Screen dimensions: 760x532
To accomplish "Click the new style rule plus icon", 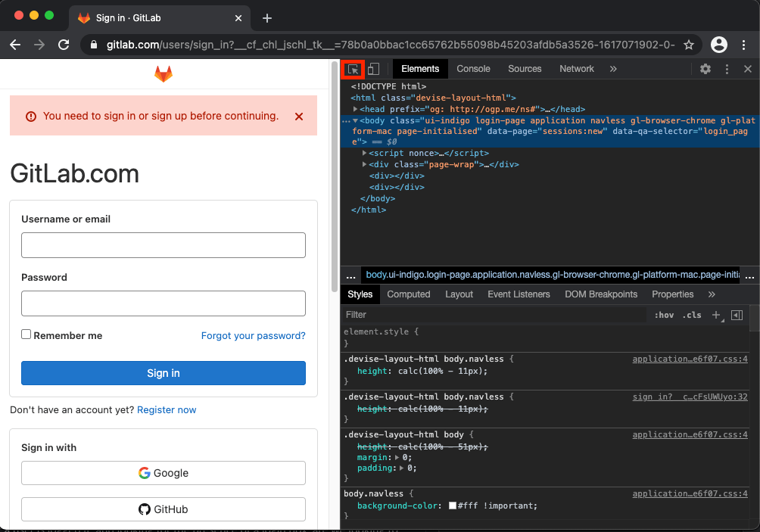I will [716, 315].
